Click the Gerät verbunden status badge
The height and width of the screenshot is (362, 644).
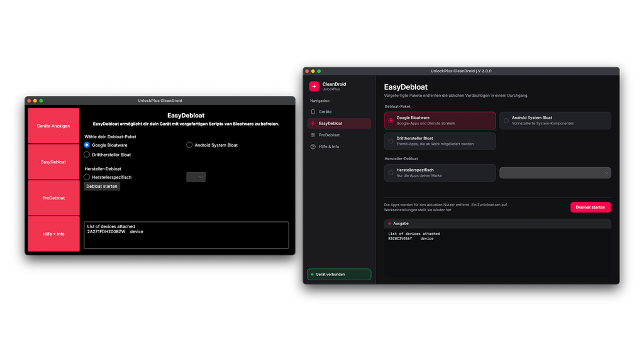(x=339, y=274)
